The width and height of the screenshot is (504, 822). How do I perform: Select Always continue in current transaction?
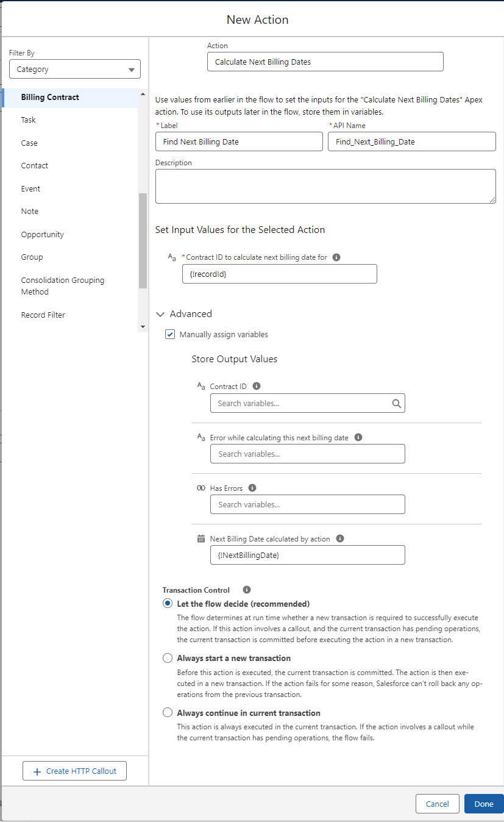[x=168, y=713]
